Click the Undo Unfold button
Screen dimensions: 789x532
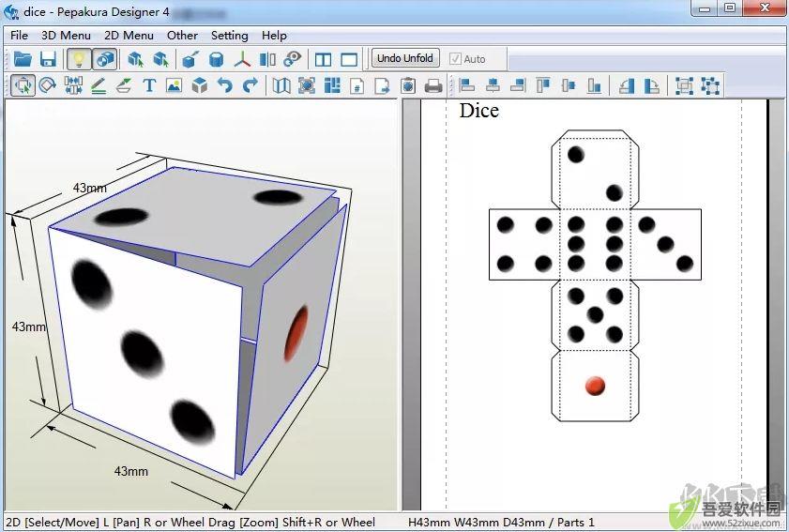pyautogui.click(x=405, y=58)
